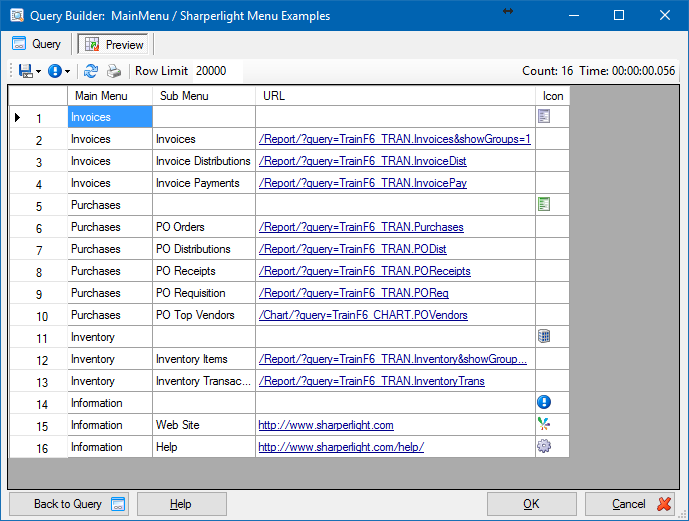
Task: Open the TRAN.PODist report link
Action: pyautogui.click(x=352, y=249)
